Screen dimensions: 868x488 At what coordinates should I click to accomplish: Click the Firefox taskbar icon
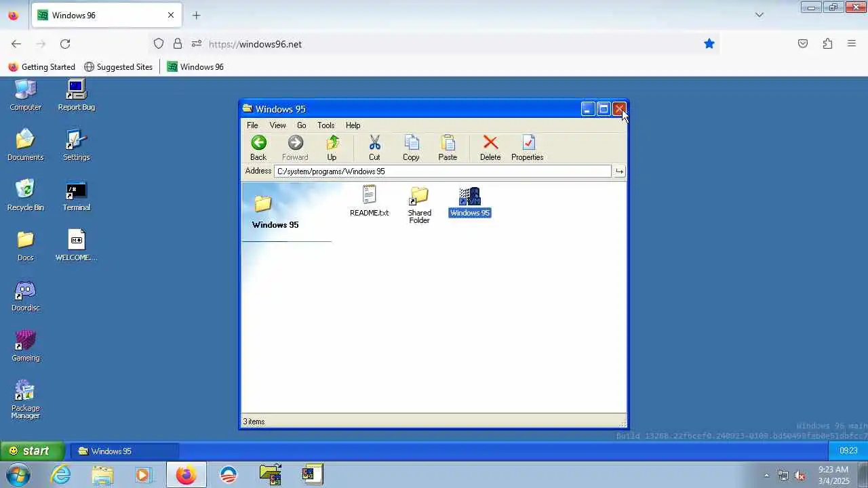[x=186, y=475]
